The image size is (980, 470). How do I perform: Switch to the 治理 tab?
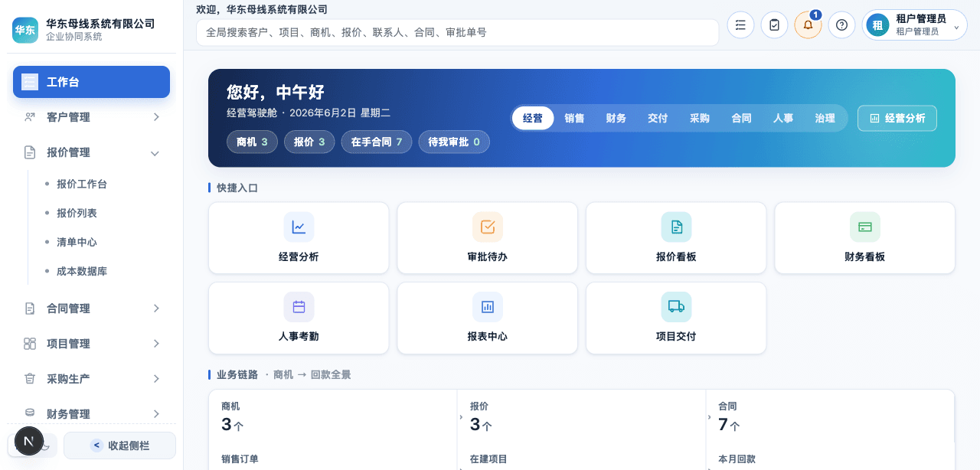tap(825, 118)
